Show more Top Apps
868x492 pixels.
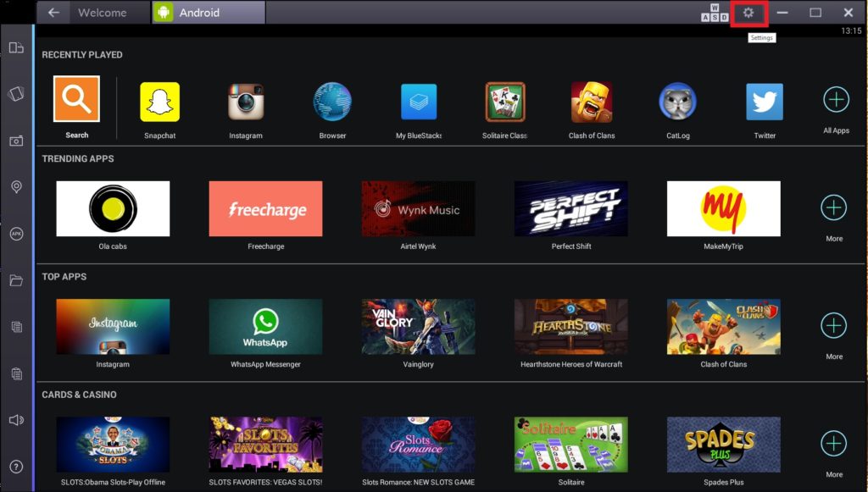(x=834, y=326)
